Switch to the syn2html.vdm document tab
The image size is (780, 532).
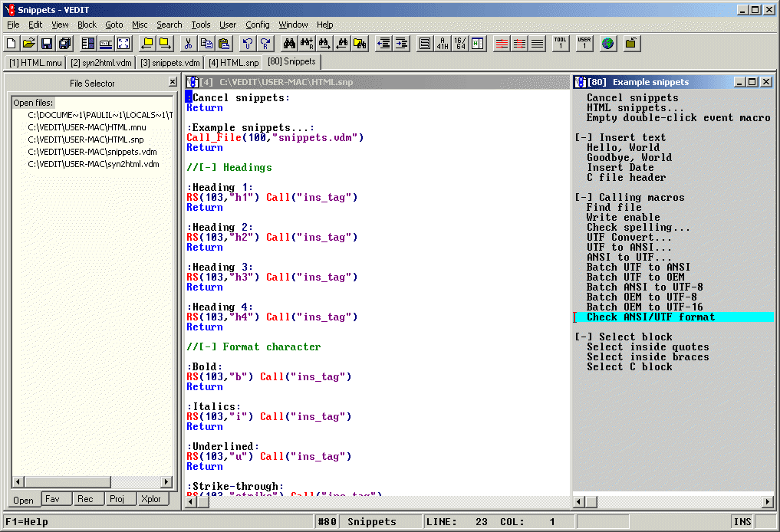[100, 63]
